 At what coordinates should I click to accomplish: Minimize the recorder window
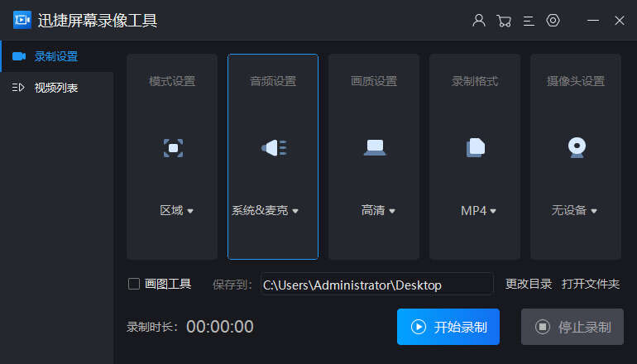[593, 21]
